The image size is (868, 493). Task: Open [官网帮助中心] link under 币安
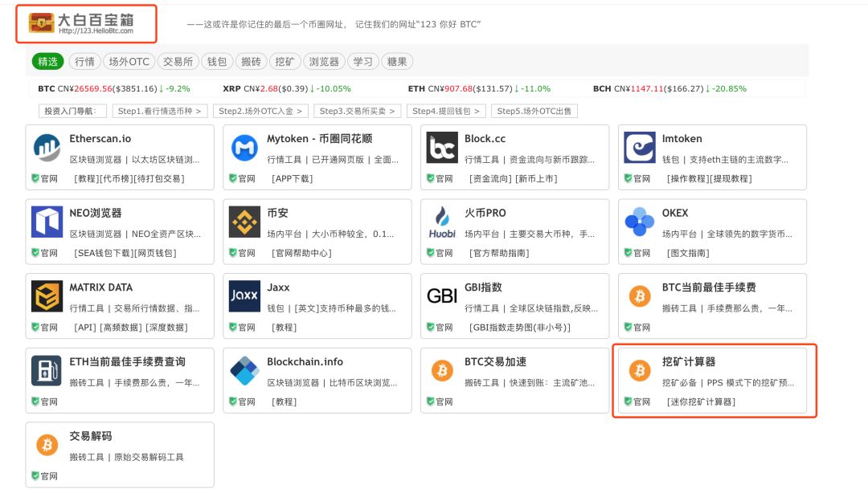(301, 253)
